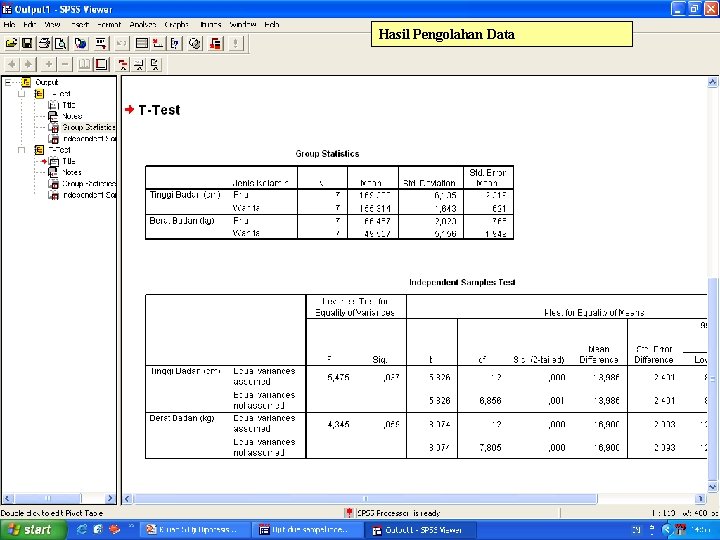Click the output pane horizontal scrollbar thumb
The image size is (720, 540).
[366, 499]
